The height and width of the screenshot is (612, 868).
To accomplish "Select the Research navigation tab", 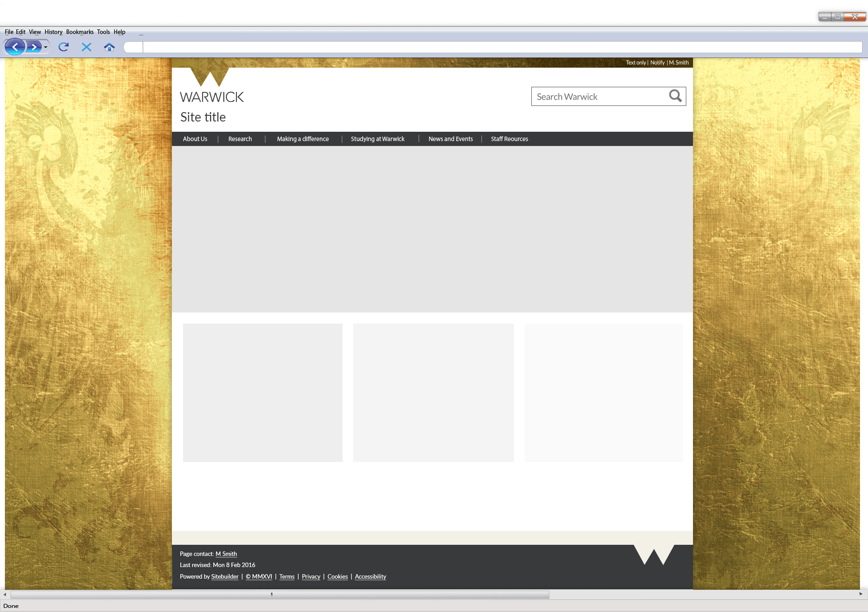I will click(x=240, y=139).
